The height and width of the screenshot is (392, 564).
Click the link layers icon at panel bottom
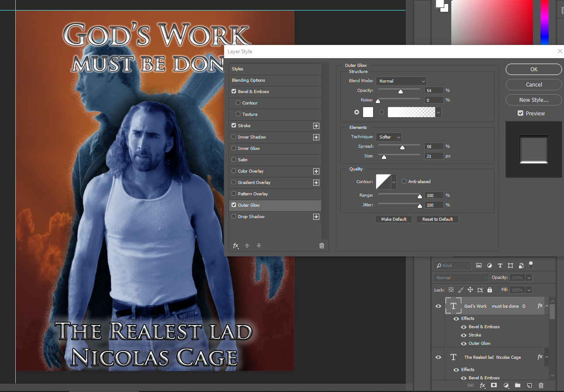pyautogui.click(x=471, y=385)
